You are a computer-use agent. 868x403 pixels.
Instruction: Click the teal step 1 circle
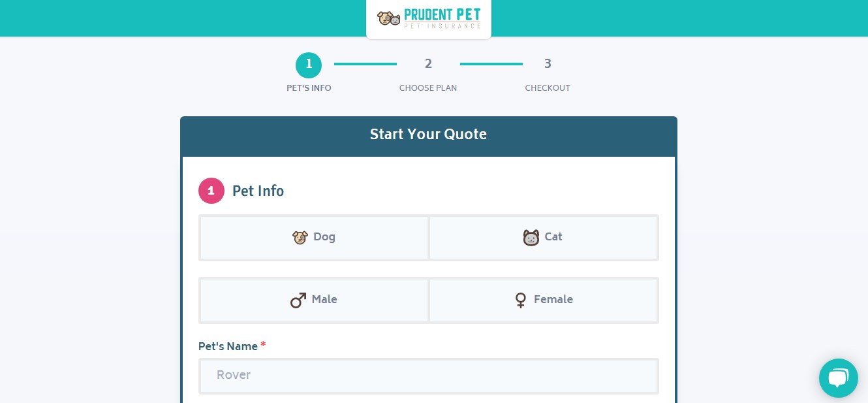click(x=309, y=65)
